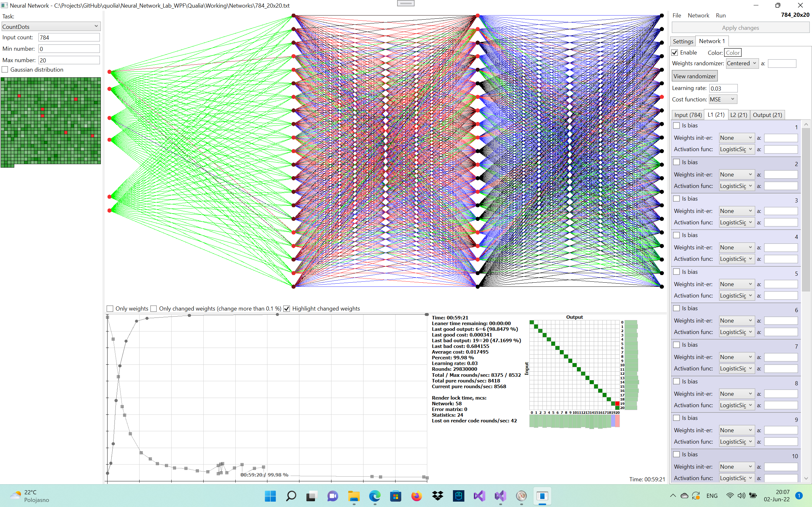The width and height of the screenshot is (812, 507).
Task: Enable Gaussian distribution checkbox
Action: (x=5, y=69)
